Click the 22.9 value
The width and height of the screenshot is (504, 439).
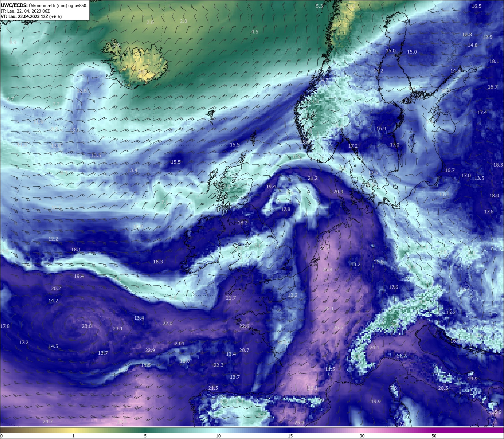pos(150,350)
